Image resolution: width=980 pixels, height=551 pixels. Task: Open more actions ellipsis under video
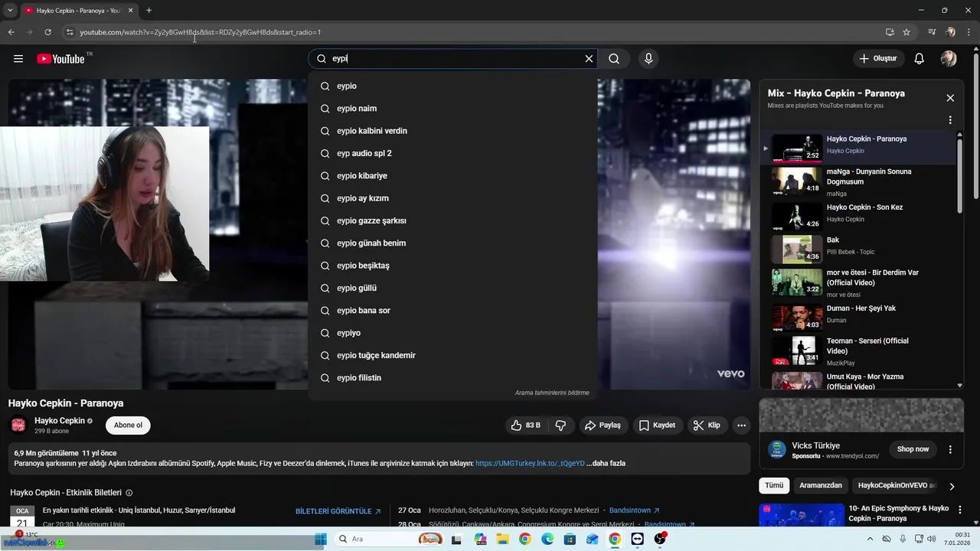[741, 425]
